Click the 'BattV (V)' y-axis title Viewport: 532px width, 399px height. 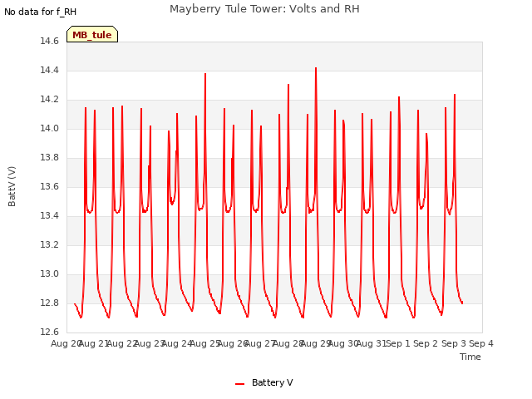pos(12,186)
